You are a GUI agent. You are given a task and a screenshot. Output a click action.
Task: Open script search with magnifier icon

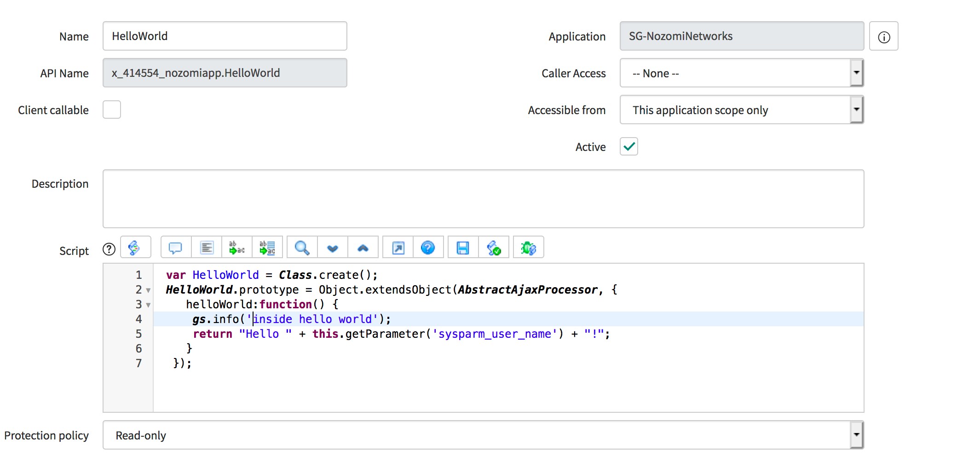pos(302,248)
